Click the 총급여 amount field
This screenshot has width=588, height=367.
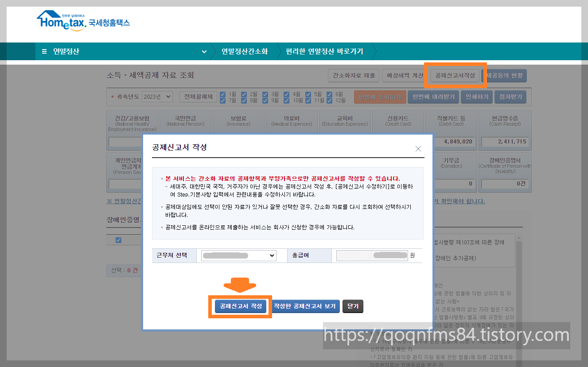(x=372, y=255)
